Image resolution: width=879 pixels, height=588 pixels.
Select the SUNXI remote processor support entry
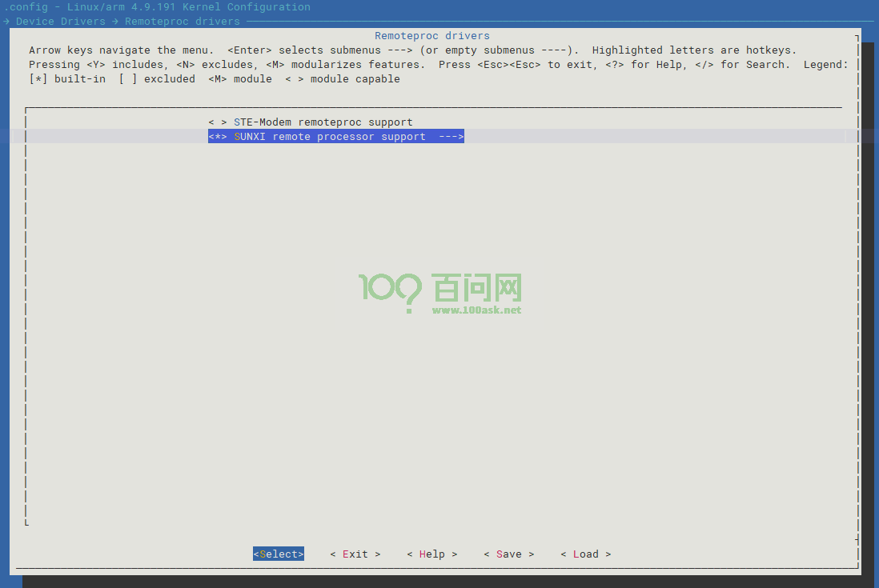[x=329, y=137]
